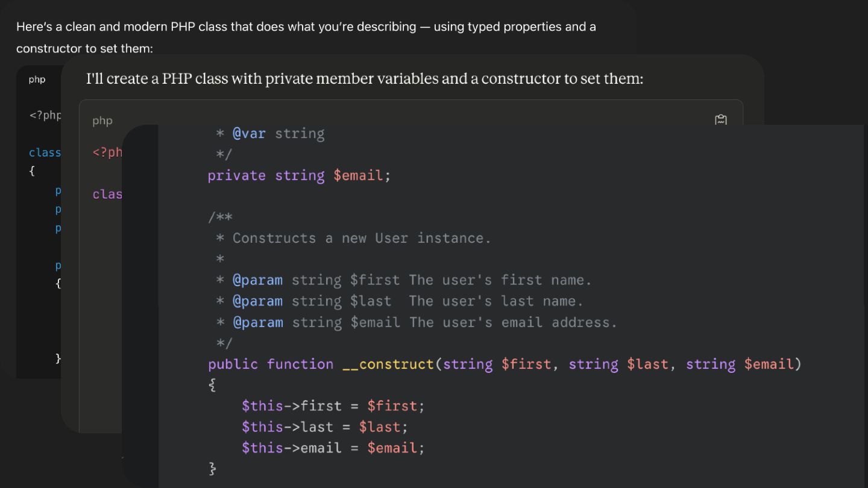Click the 'public function' keywords
Image resolution: width=868 pixels, height=488 pixels.
pyautogui.click(x=271, y=364)
